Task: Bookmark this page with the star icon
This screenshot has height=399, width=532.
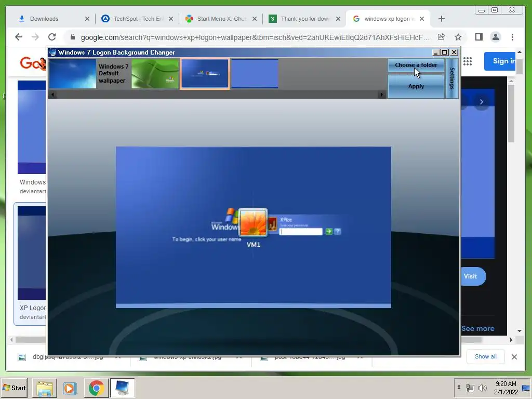Action: (x=458, y=37)
